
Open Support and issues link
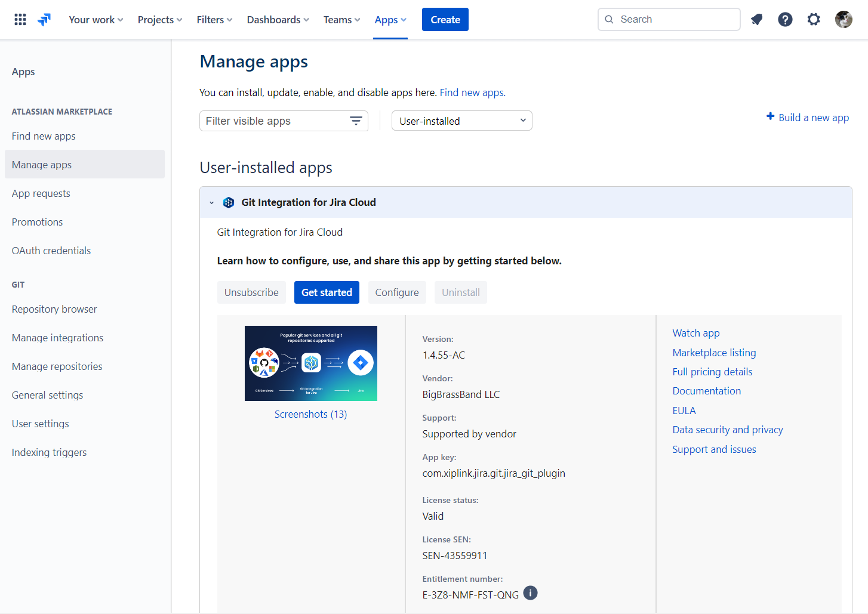(x=714, y=449)
